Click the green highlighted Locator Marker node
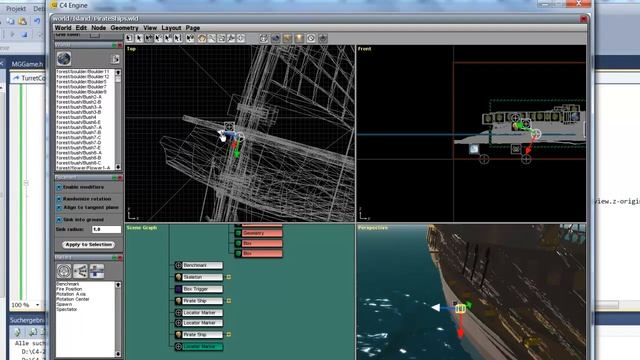The image size is (640, 360). (x=202, y=347)
